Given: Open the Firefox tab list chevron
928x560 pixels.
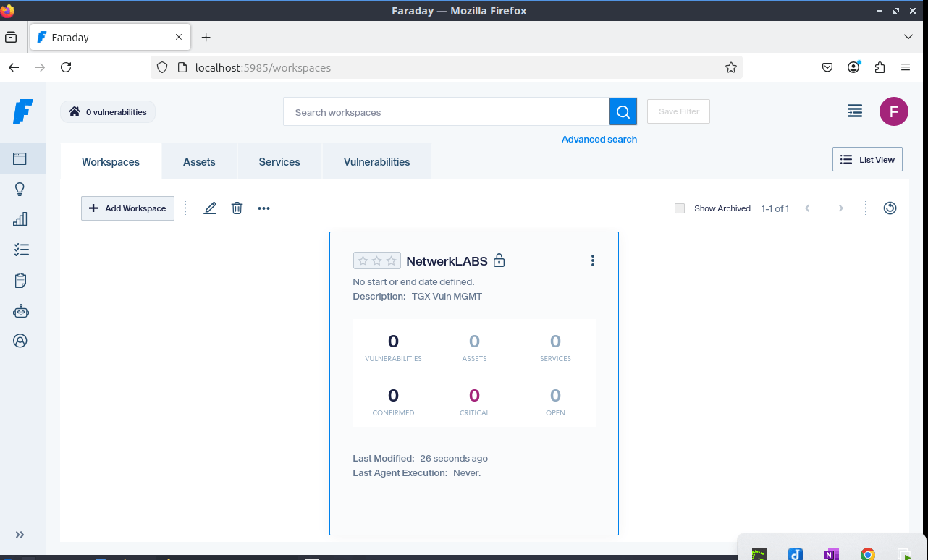Looking at the screenshot, I should [908, 37].
